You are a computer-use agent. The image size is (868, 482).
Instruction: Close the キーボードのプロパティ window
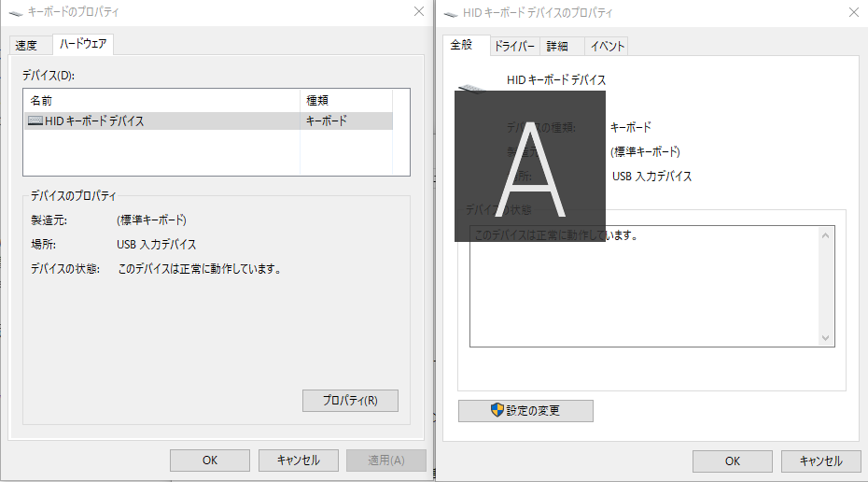tap(419, 12)
